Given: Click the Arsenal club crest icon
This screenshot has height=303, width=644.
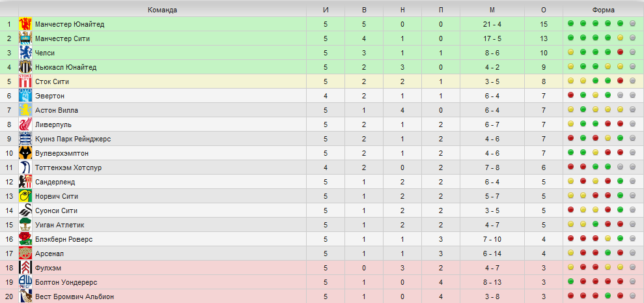Looking at the screenshot, I should click(25, 253).
